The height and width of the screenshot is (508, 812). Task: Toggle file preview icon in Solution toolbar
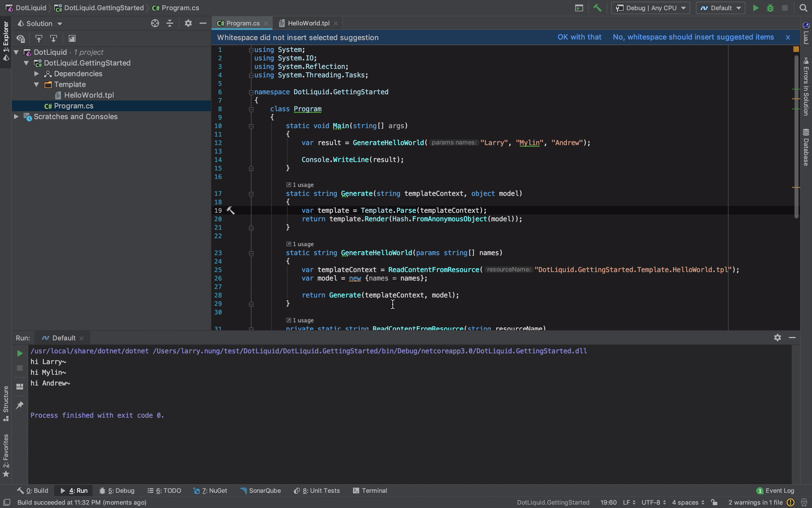pos(72,39)
